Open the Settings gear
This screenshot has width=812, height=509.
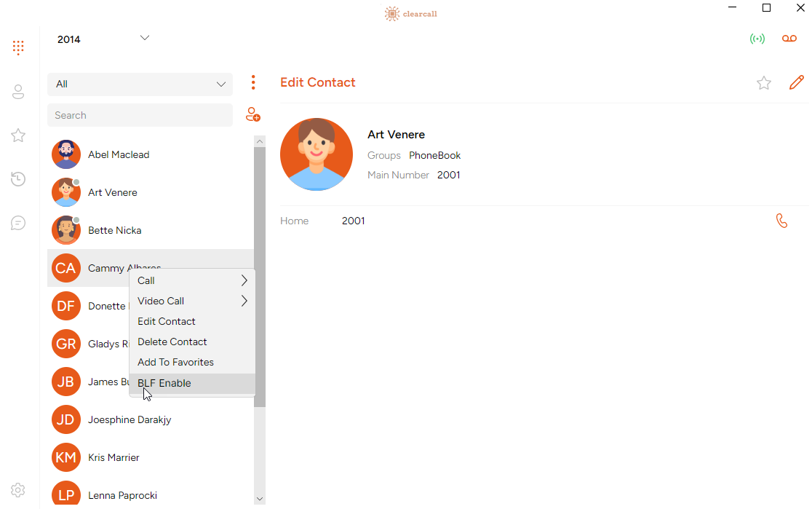coord(18,489)
